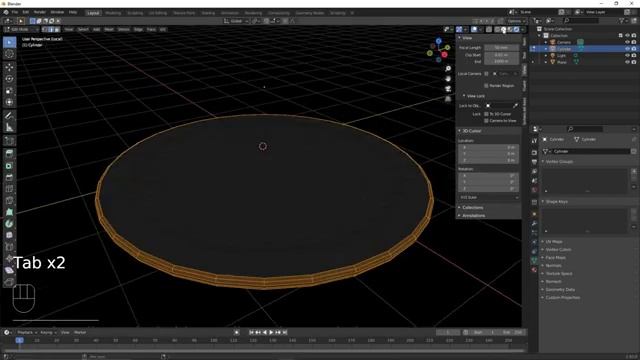The width and height of the screenshot is (640, 360).
Task: Select the Spin tool
Action: [x=9, y=224]
